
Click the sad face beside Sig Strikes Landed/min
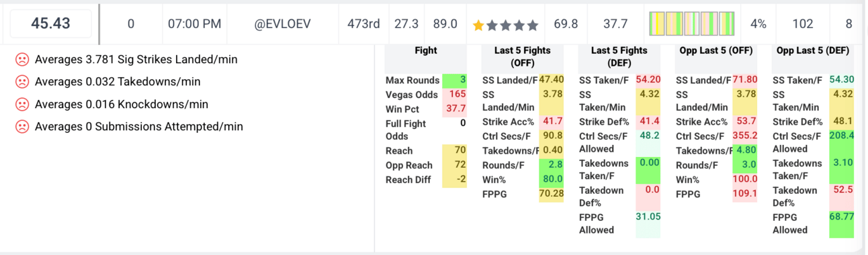pos(21,60)
